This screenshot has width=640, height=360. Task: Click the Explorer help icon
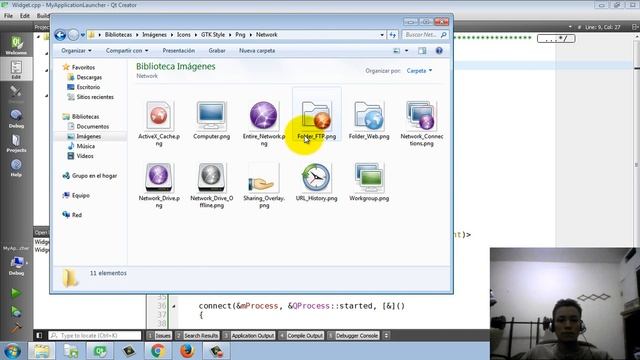click(439, 51)
